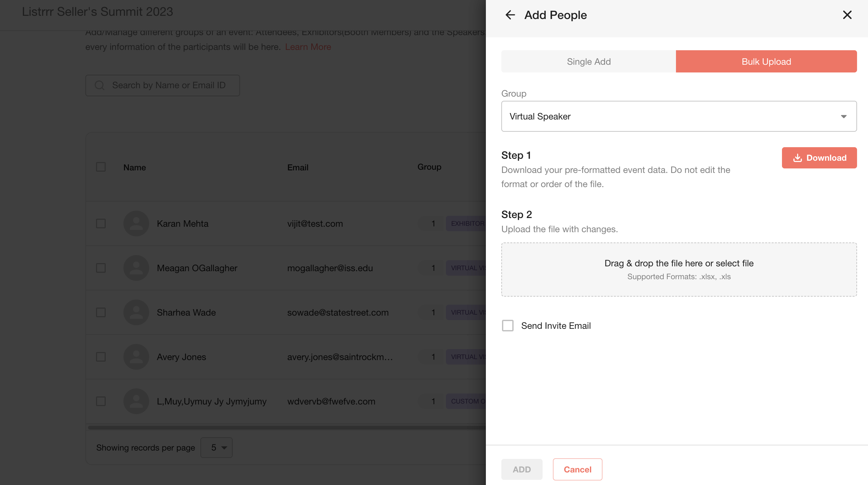The width and height of the screenshot is (868, 485).
Task: Click the email sowade@statestreet.com
Action: [x=338, y=313]
